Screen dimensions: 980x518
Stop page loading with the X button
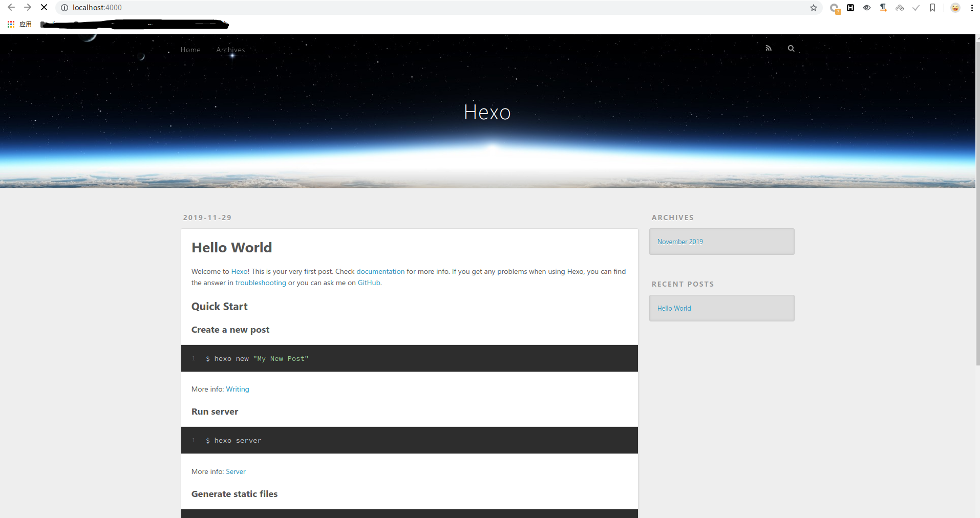click(44, 8)
